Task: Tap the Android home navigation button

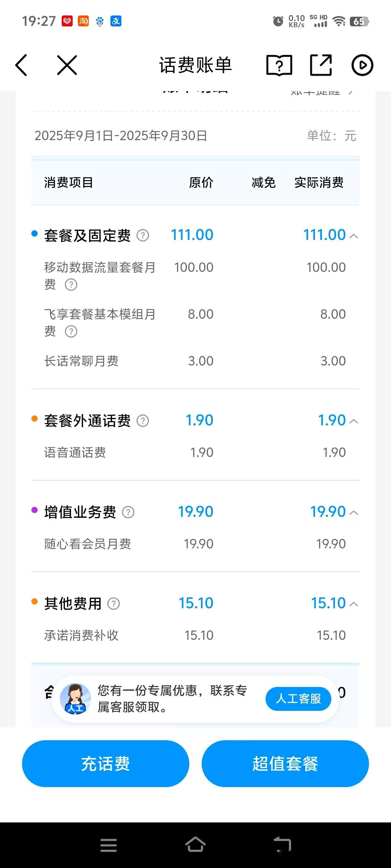Action: pos(195,845)
